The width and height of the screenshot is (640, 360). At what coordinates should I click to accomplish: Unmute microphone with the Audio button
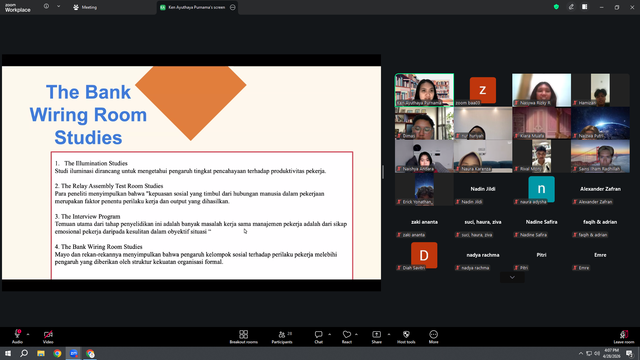click(17, 337)
